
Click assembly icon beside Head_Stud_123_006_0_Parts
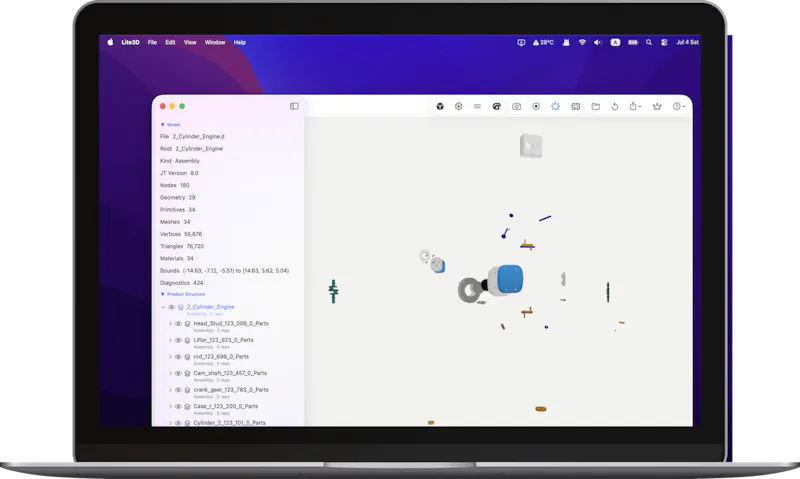click(187, 323)
